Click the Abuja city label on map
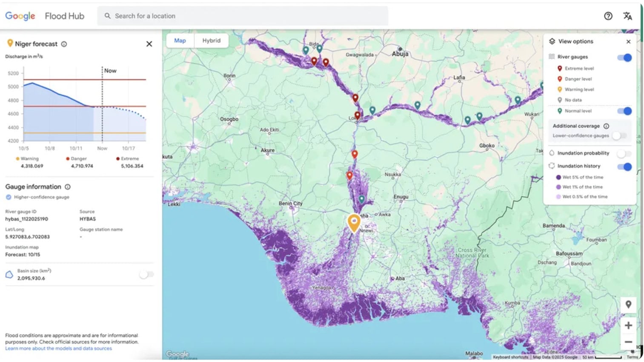 tap(400, 54)
